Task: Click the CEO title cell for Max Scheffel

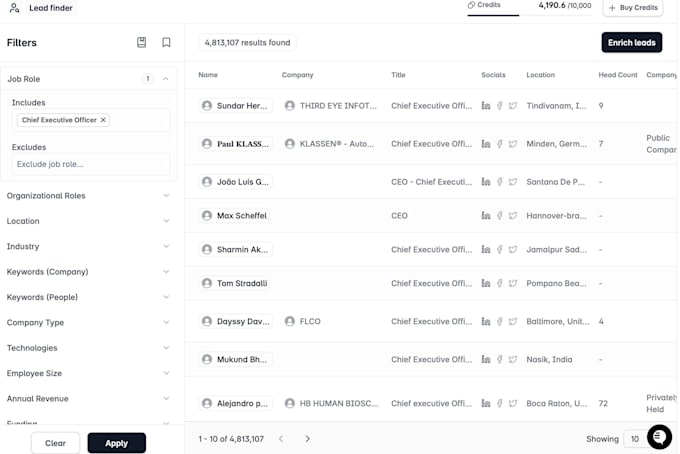Action: click(x=399, y=216)
